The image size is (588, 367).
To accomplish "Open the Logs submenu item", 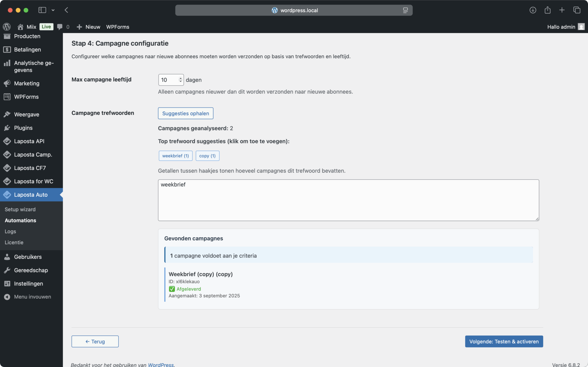I will pos(10,231).
